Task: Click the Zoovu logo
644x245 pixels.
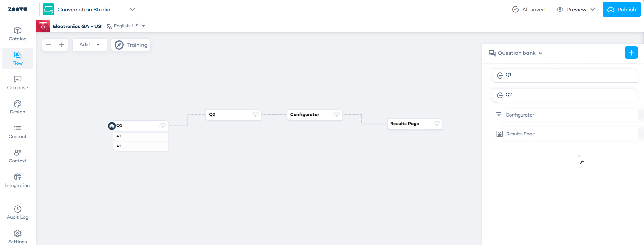Action: [x=17, y=9]
